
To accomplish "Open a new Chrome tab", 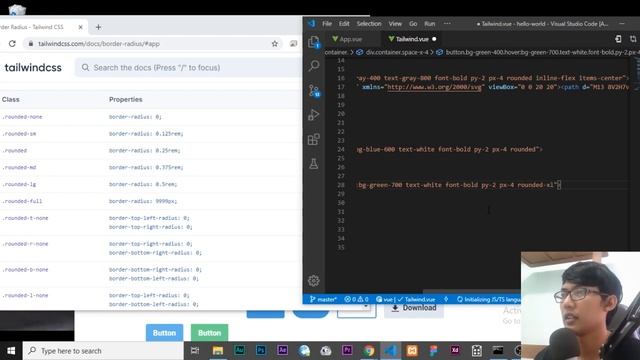I will tap(98, 27).
